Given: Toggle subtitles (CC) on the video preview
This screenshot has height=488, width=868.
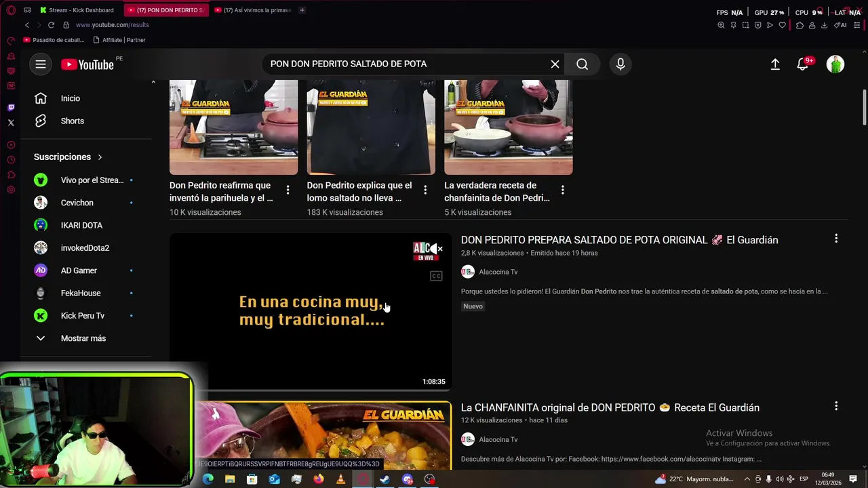Looking at the screenshot, I should (436, 276).
